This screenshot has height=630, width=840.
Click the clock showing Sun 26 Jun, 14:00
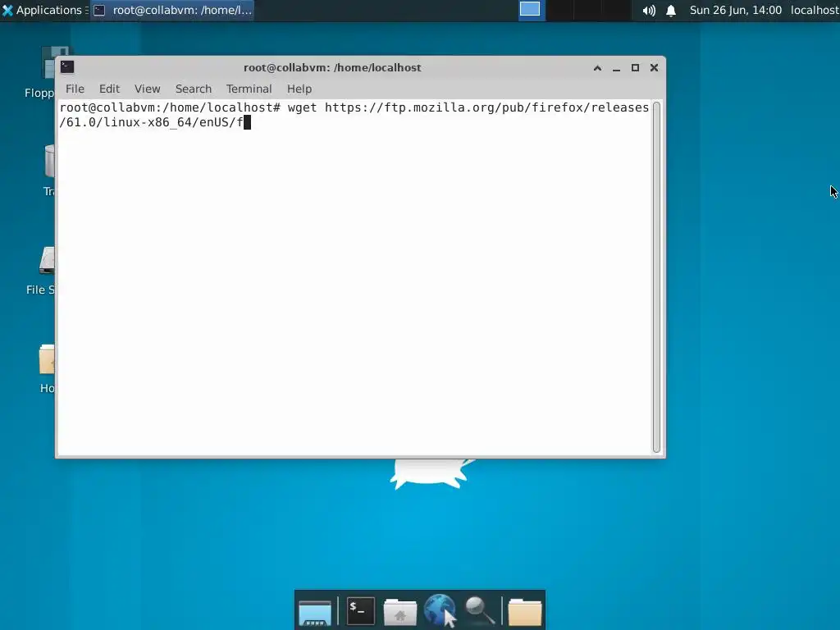[736, 10]
